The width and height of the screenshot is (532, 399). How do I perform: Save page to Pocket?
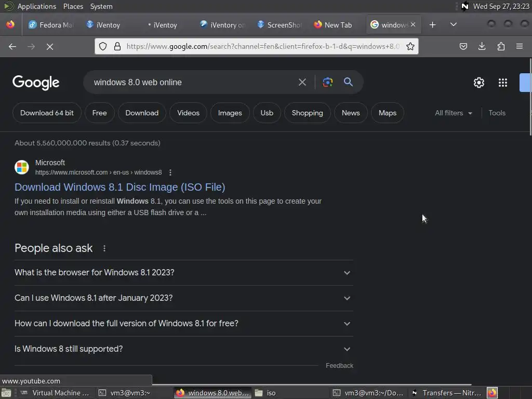pos(463,46)
